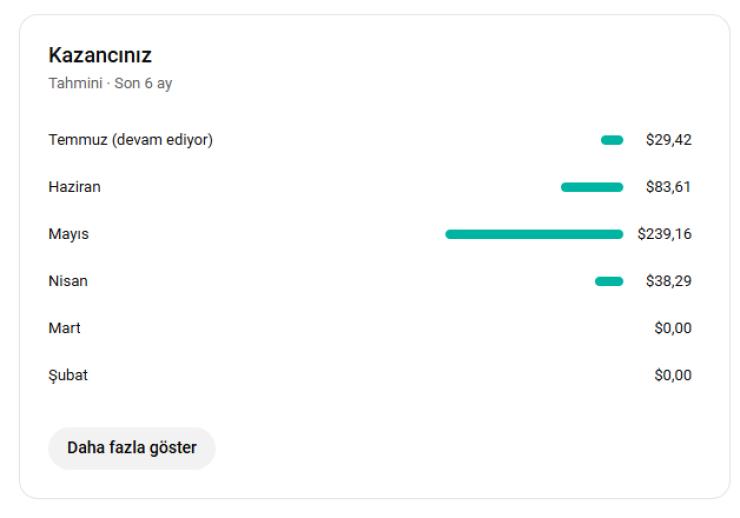Image resolution: width=740 pixels, height=518 pixels.
Task: Click the word Tahmini in subtitle
Action: (x=76, y=83)
